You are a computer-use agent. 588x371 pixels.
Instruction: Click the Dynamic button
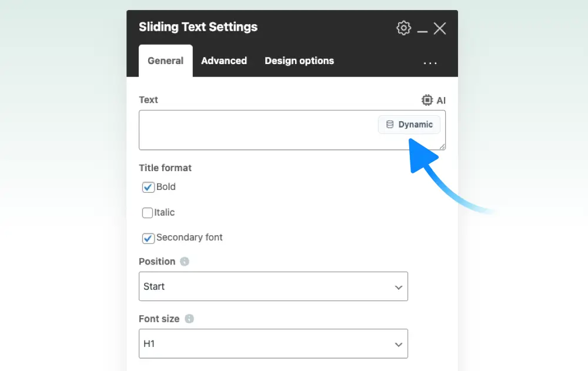click(409, 125)
